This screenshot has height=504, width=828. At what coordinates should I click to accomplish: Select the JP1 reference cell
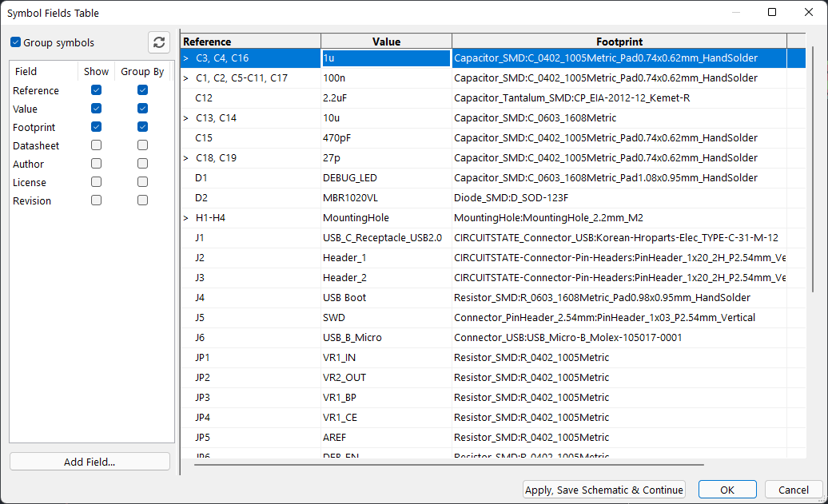(x=251, y=358)
